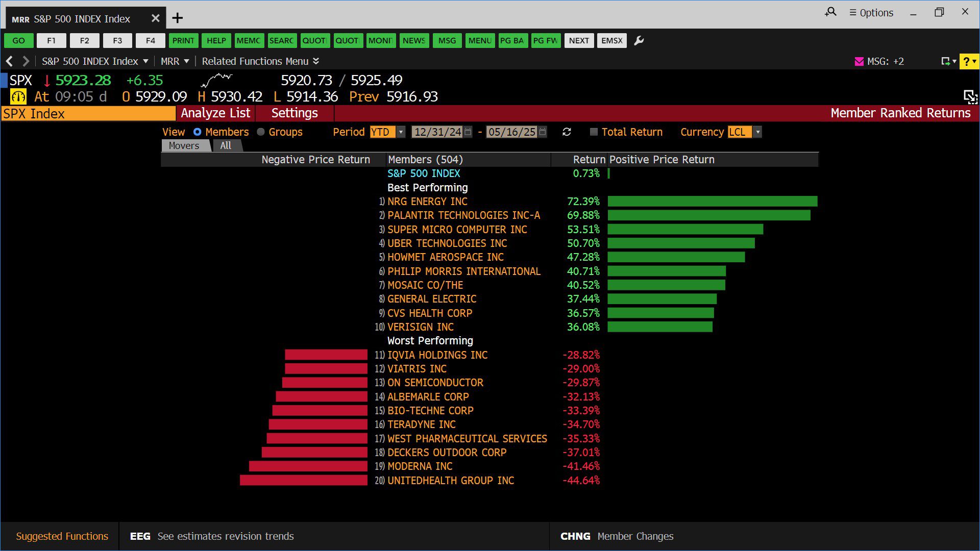Open the Currency LCL dropdown
980x551 pixels.
[x=757, y=132]
